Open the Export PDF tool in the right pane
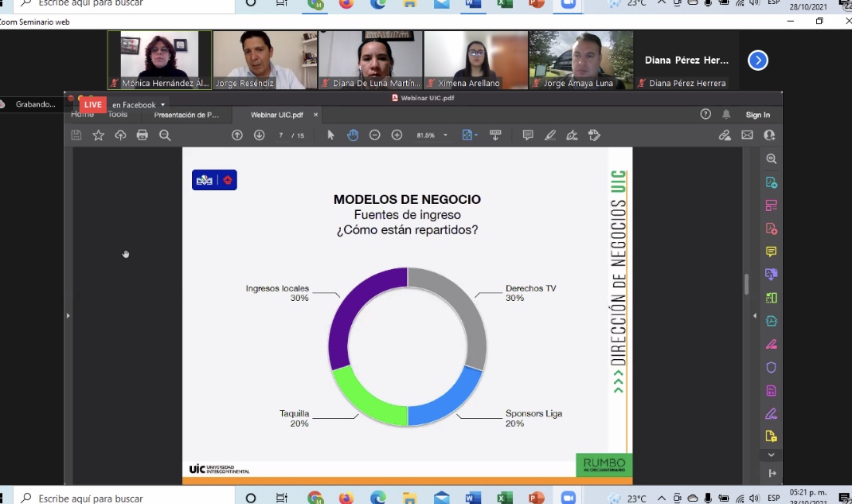The image size is (852, 504). point(771,182)
